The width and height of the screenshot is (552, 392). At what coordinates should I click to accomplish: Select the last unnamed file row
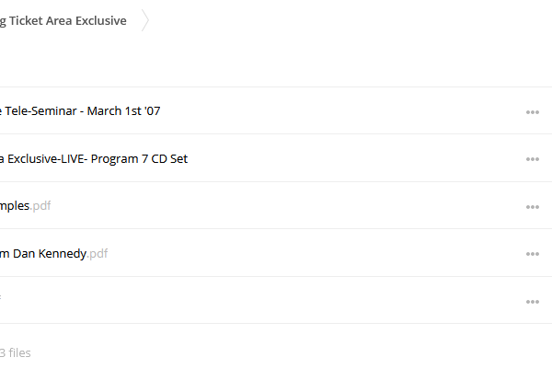click(x=262, y=300)
